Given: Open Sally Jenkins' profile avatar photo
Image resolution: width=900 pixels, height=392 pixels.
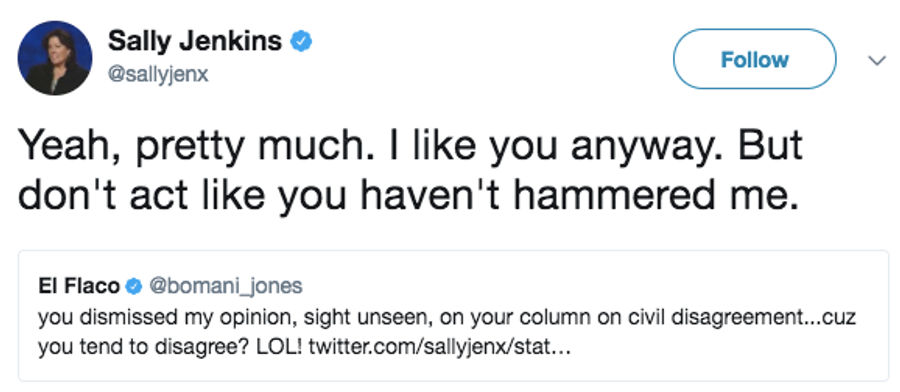Looking at the screenshot, I should pyautogui.click(x=55, y=58).
